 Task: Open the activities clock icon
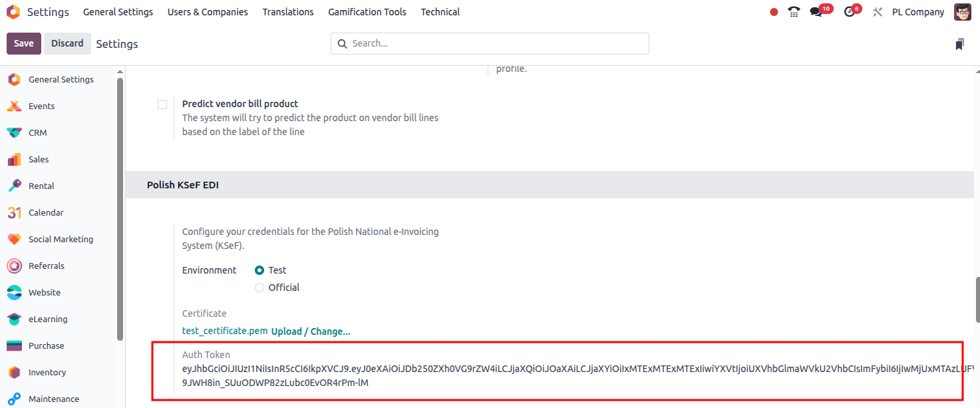(x=849, y=12)
